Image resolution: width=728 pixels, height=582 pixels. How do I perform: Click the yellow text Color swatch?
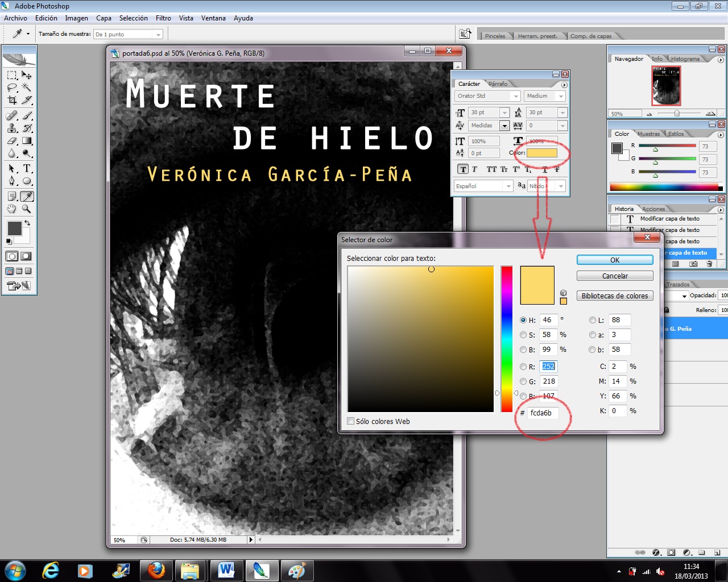point(541,153)
